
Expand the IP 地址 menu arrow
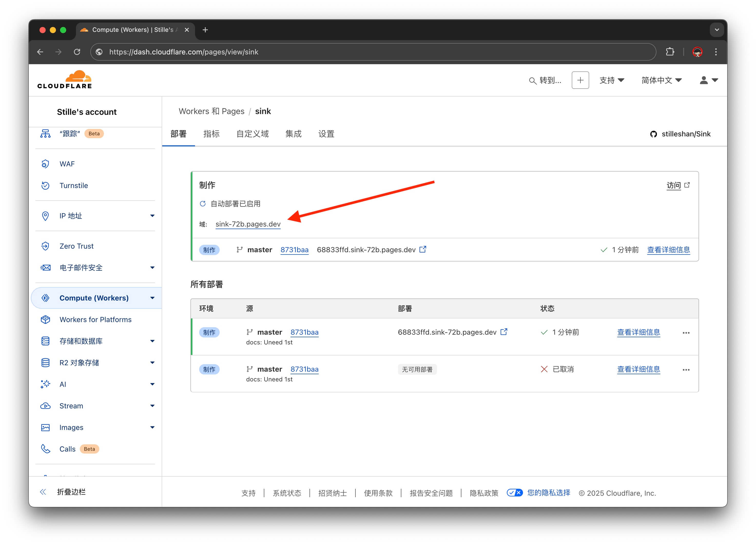(152, 216)
